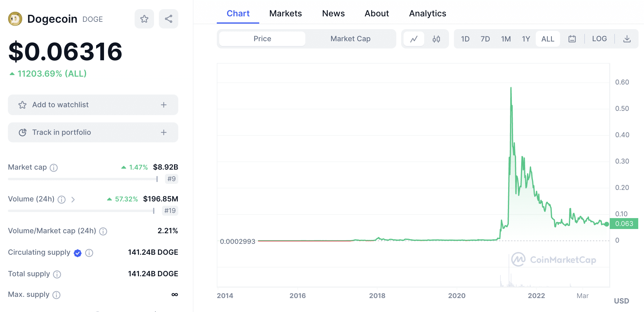Click the Volume rank slider bar
The height and width of the screenshot is (312, 644).
pos(81,211)
